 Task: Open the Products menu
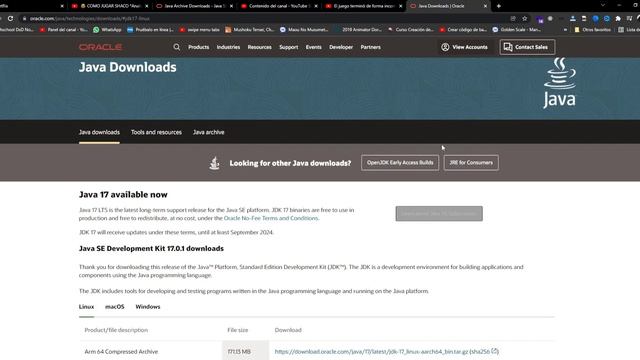[198, 47]
